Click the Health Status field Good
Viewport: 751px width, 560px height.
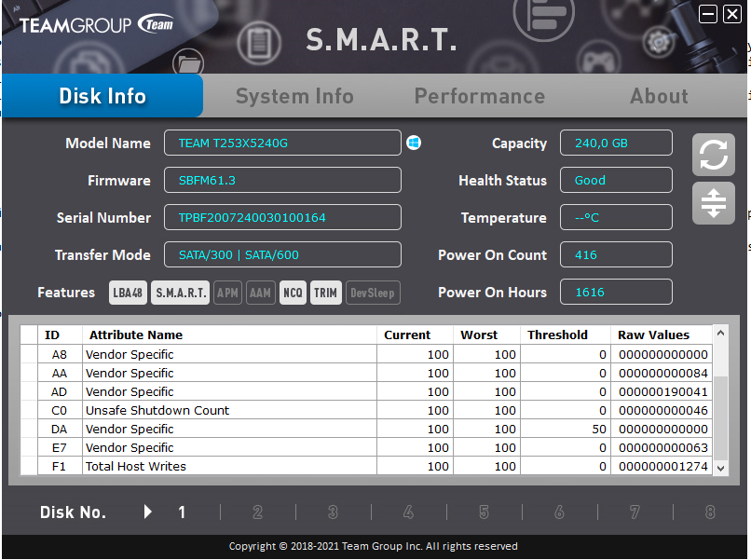coord(617,180)
